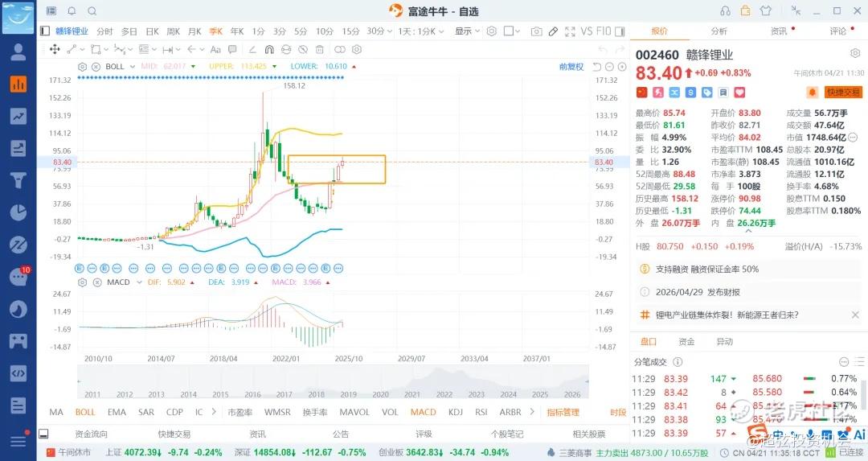Click the headset customer service icon
Screen dimensions: 868x461
(x=726, y=10)
